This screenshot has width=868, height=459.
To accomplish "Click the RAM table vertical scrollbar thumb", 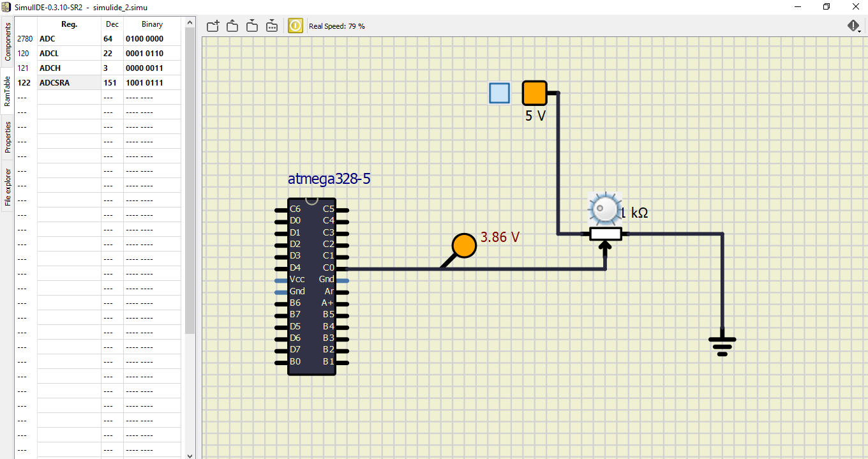I will click(190, 181).
